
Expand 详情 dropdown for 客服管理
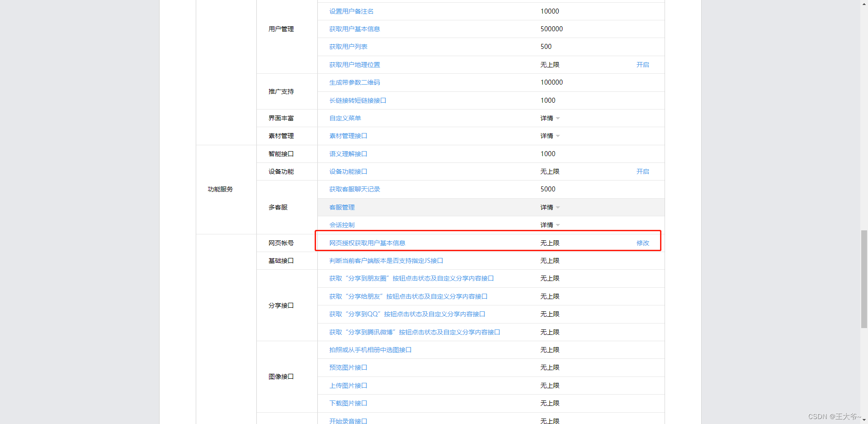click(x=550, y=207)
